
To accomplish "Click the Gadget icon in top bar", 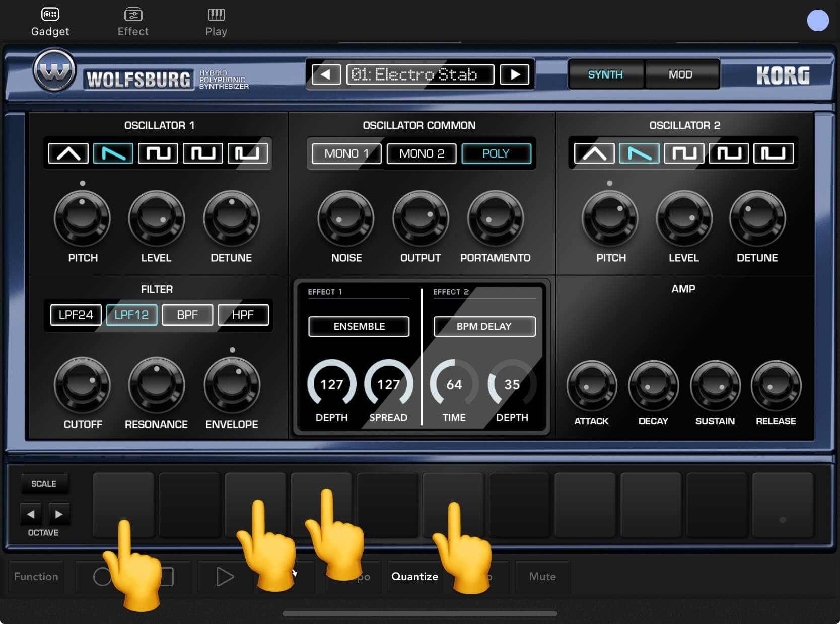I will pos(50,14).
